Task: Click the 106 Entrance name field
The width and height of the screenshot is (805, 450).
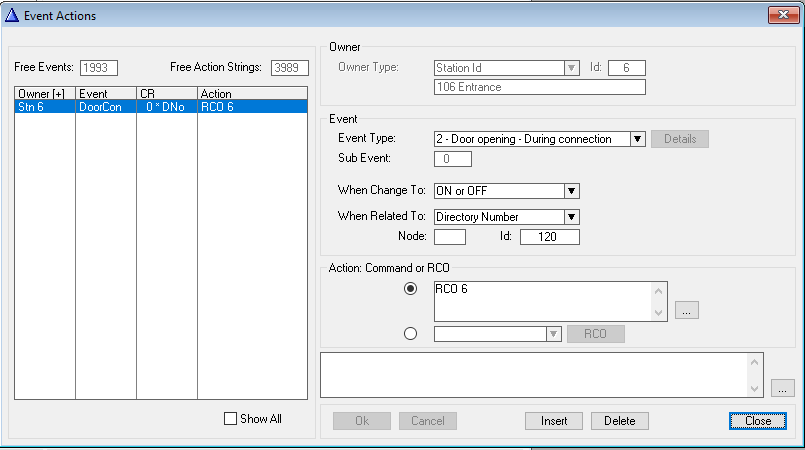Action: (x=540, y=87)
